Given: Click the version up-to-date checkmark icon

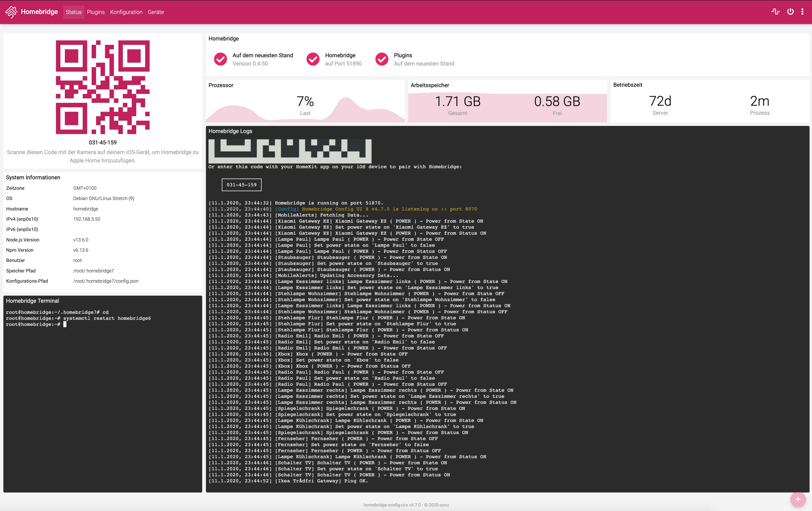Looking at the screenshot, I should point(221,59).
